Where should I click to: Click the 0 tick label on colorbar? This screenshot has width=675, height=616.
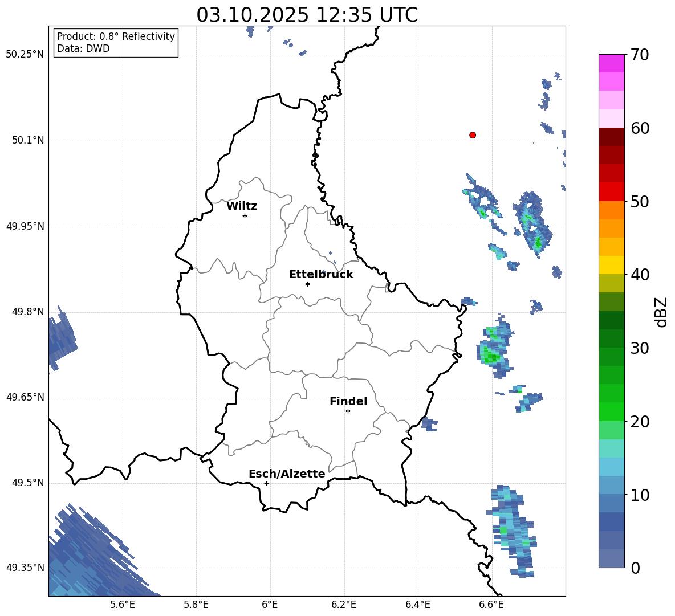pyautogui.click(x=635, y=568)
